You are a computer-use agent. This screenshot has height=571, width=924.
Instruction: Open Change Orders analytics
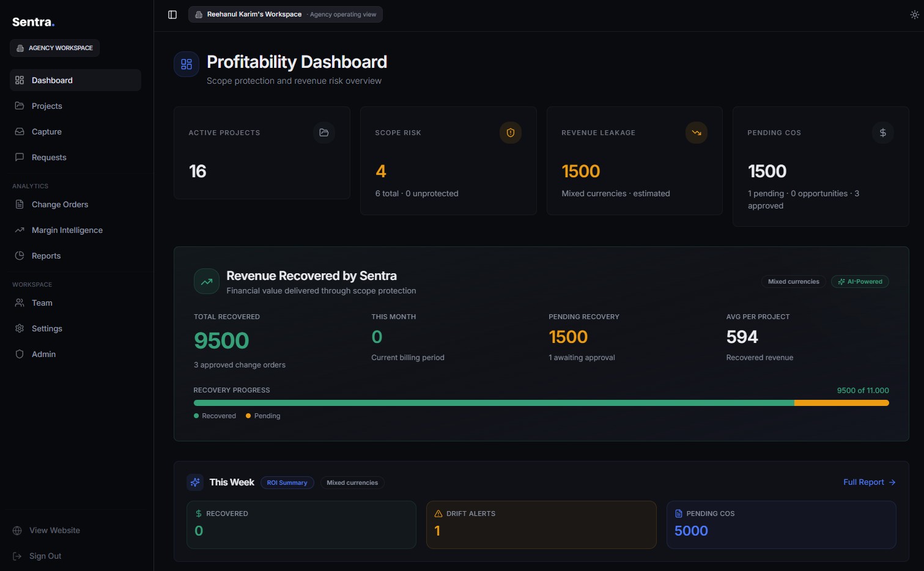coord(75,204)
